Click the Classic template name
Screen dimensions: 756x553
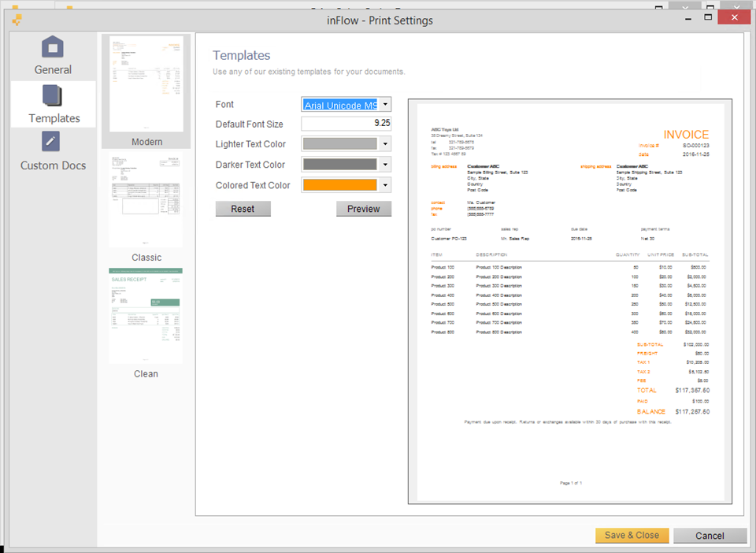146,258
